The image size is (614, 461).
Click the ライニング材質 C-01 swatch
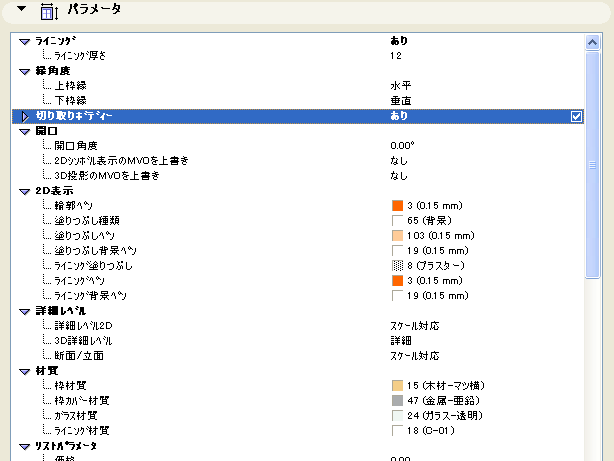397,430
